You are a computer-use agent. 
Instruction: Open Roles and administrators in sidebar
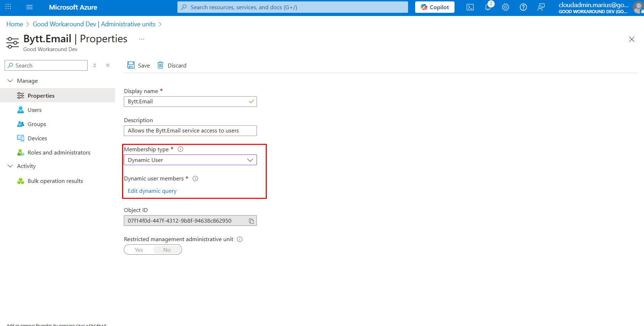coord(59,153)
